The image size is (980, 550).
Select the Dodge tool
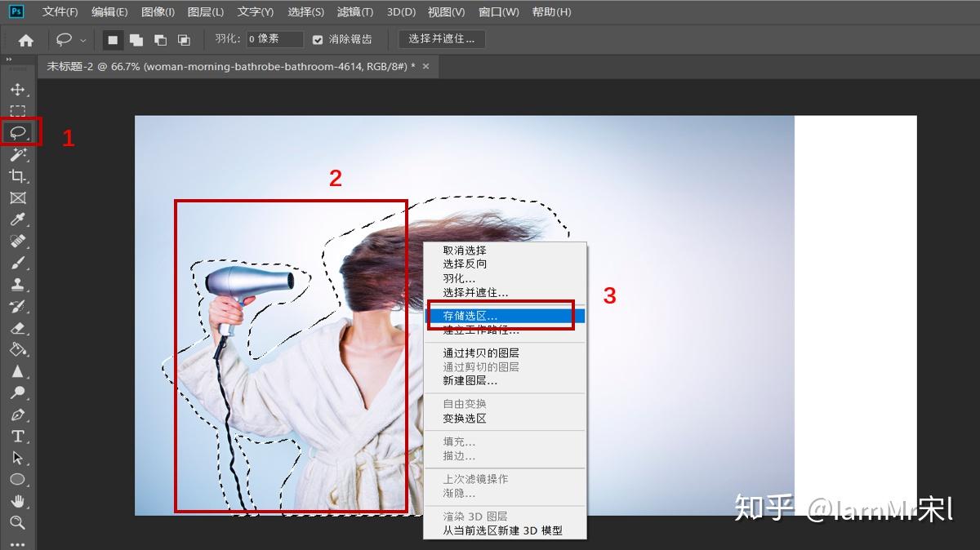point(18,393)
